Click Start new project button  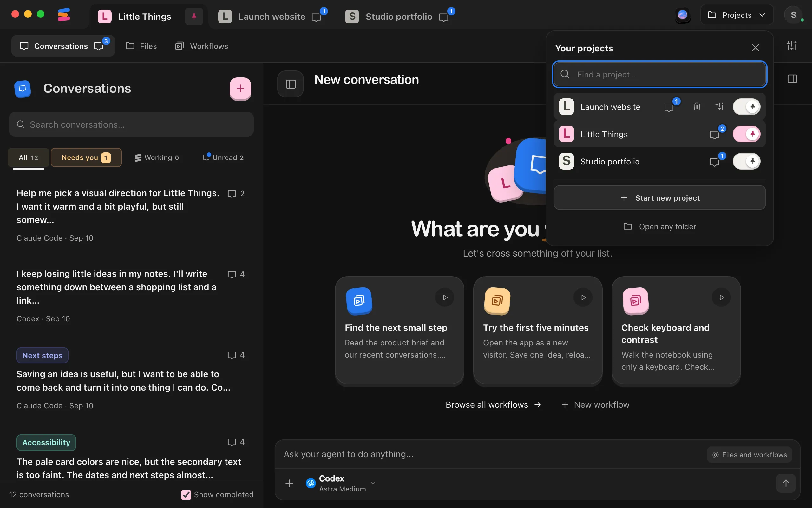(660, 197)
